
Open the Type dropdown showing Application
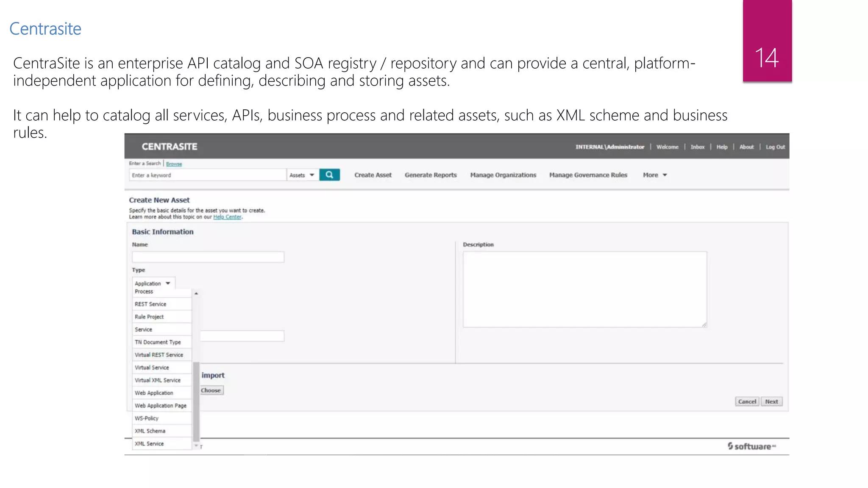(153, 283)
